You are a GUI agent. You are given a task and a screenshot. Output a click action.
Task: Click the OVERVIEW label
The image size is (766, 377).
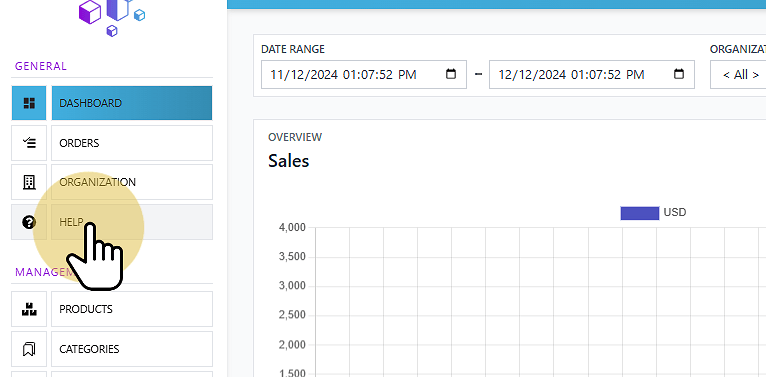coord(295,137)
